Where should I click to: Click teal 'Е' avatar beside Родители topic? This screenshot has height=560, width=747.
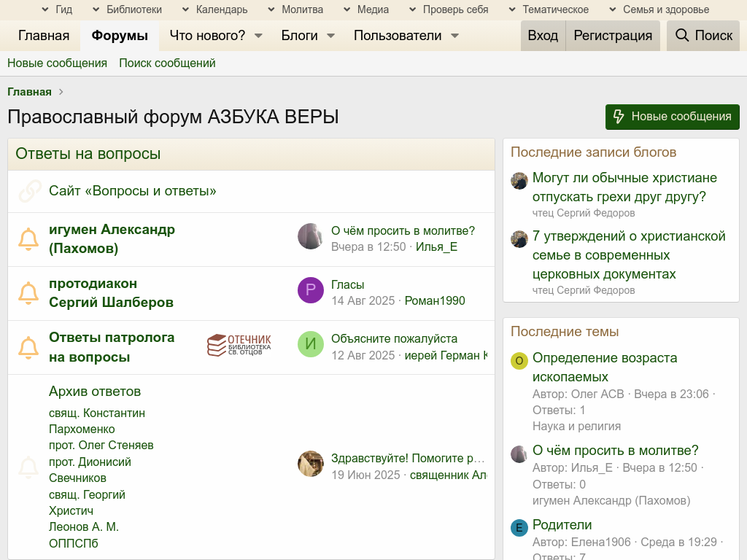pos(519,528)
